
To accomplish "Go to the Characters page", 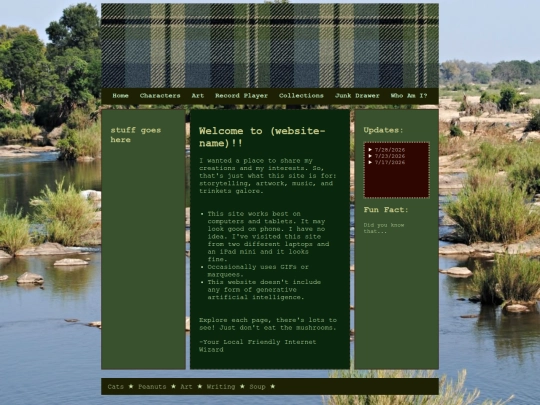I will click(160, 96).
